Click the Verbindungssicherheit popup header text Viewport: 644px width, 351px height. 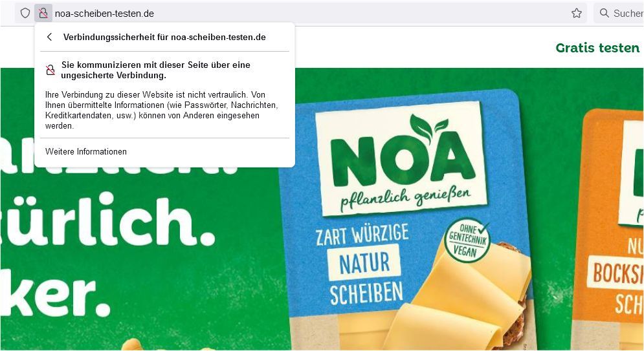[164, 37]
